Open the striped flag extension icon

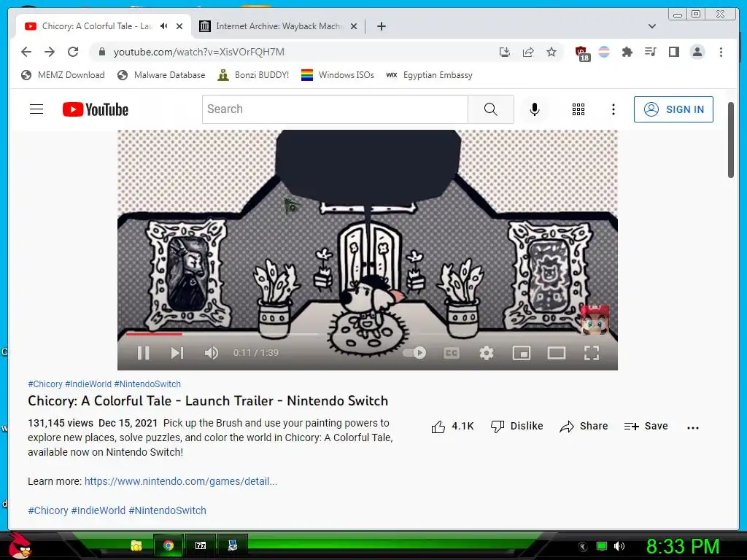click(603, 52)
